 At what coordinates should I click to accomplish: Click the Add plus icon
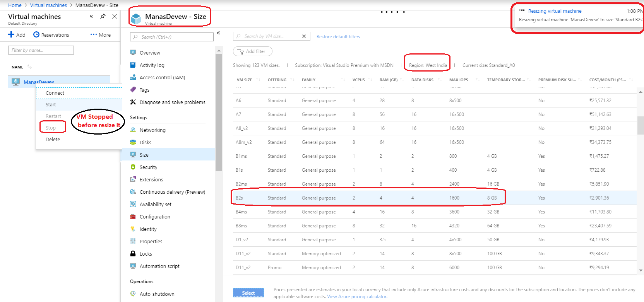11,35
